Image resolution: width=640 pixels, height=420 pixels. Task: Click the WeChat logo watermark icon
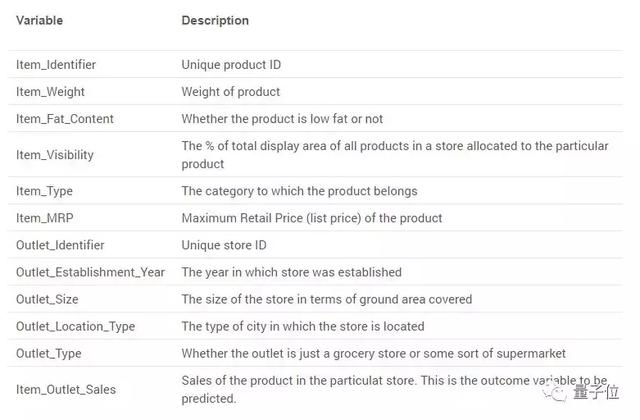(x=554, y=392)
